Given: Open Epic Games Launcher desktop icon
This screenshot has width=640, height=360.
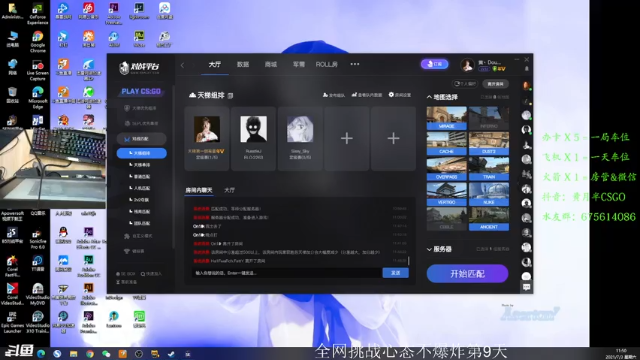Looking at the screenshot, I should click(x=12, y=322).
